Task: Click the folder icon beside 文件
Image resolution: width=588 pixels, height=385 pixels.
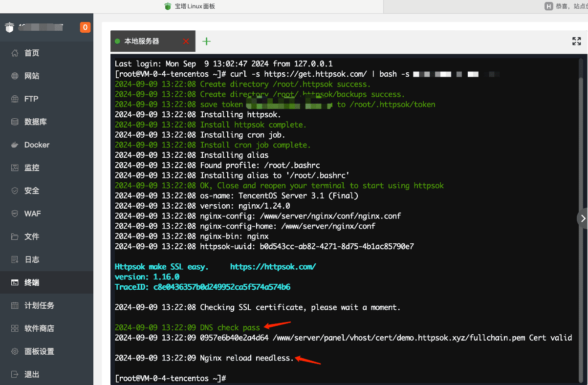Action: [x=15, y=236]
